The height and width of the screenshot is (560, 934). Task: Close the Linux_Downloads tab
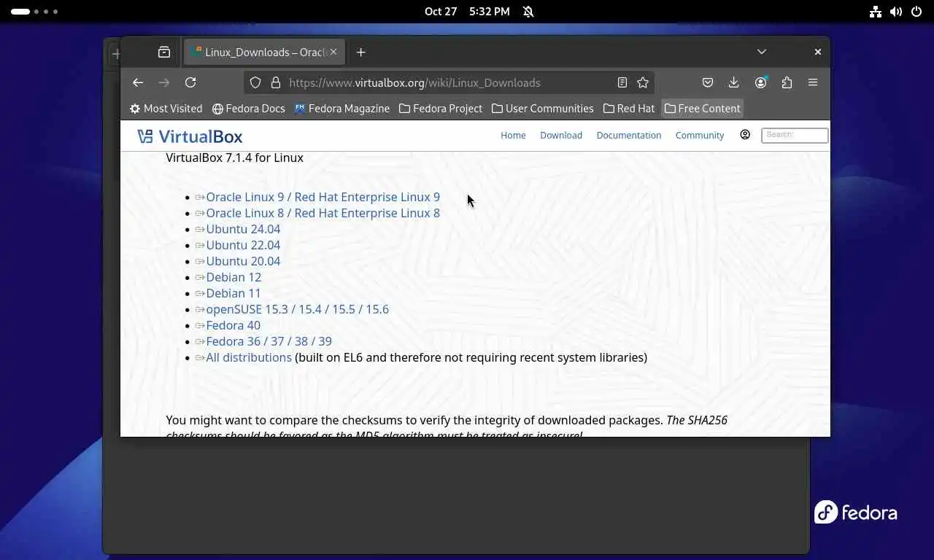(x=333, y=52)
